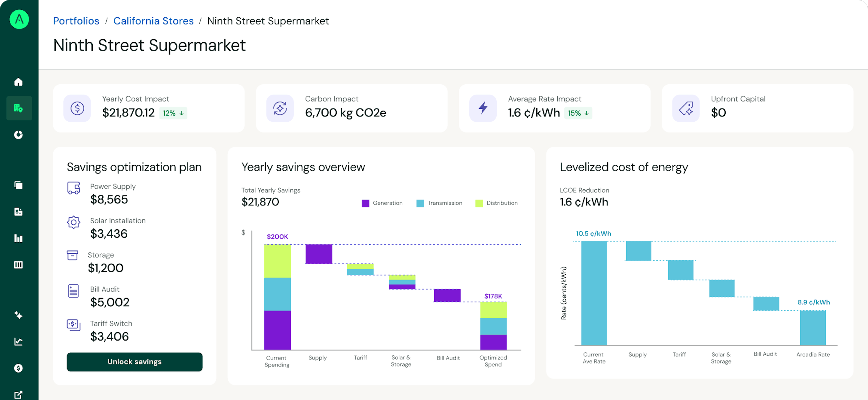
Task: Click the invoice document sidebar icon
Action: pos(19,212)
